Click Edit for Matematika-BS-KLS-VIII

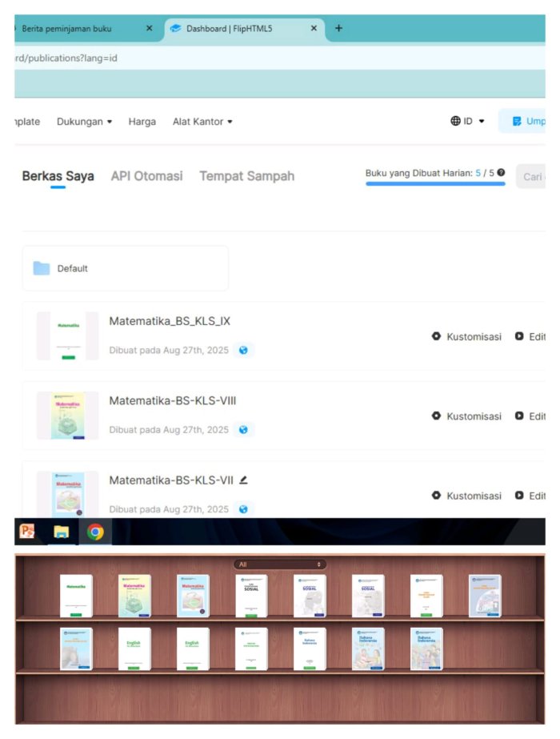[x=530, y=416]
